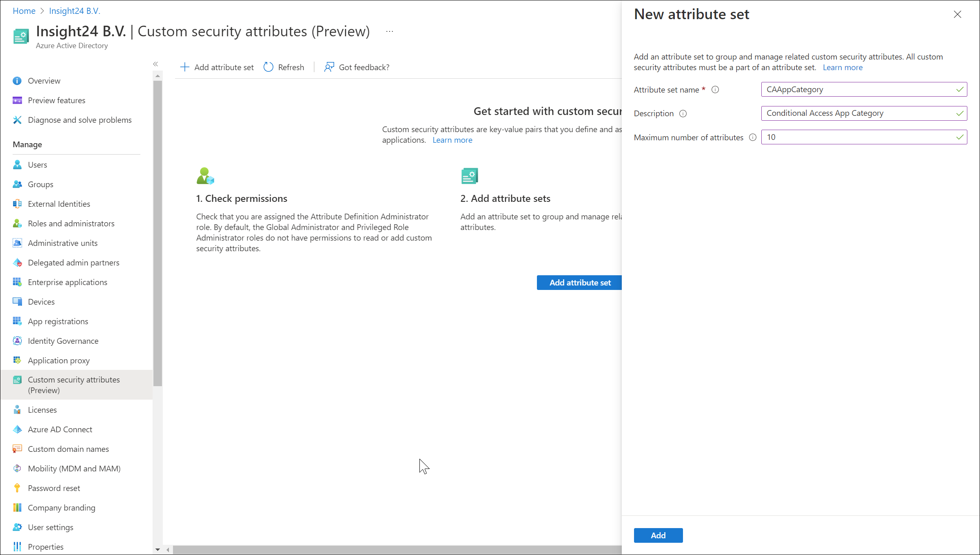Open the ellipsis more options menu
This screenshot has width=980, height=555.
click(x=390, y=31)
